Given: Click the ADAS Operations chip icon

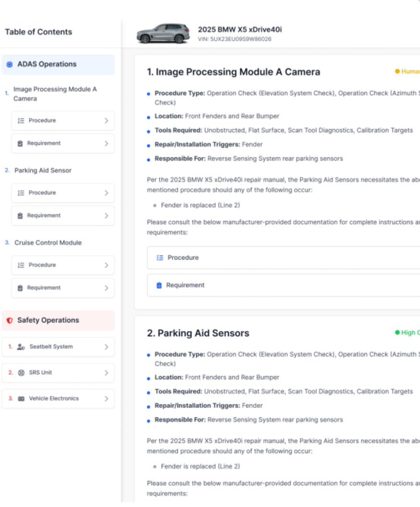Looking at the screenshot, I should (10, 65).
